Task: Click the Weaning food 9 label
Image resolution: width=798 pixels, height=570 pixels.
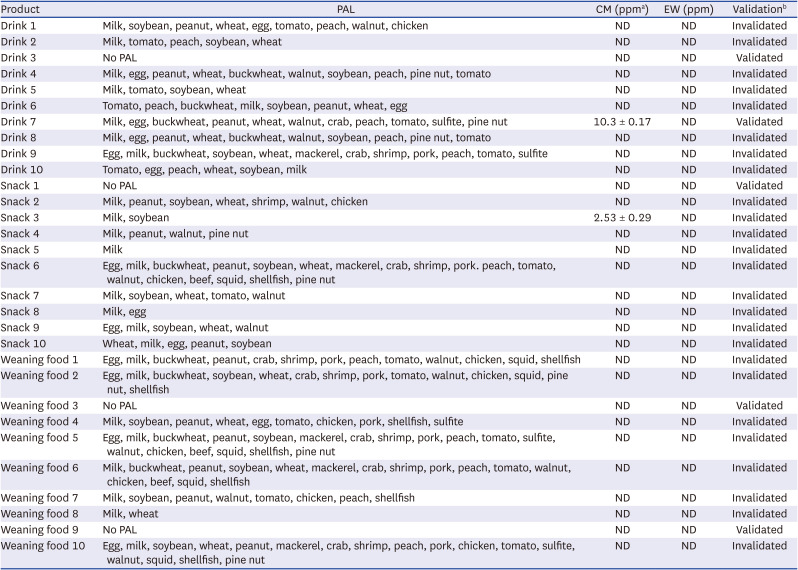Action: coord(39,530)
